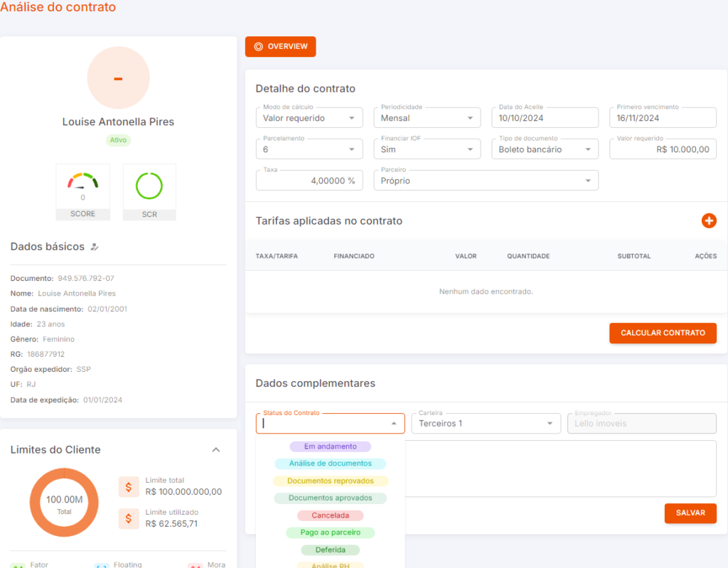Open the Carteira dropdown showing Terceiros 1
Image resolution: width=728 pixels, height=568 pixels.
(x=486, y=423)
